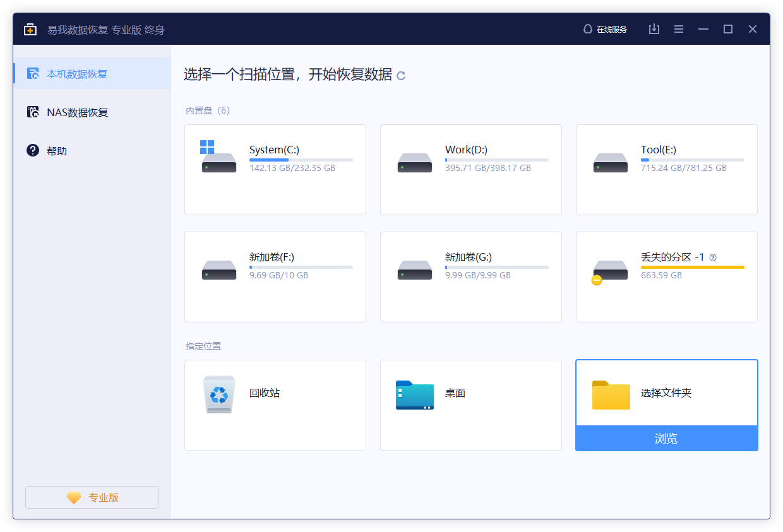Click the 桌面 desktop folder icon
The height and width of the screenshot is (532, 783).
[x=414, y=394]
